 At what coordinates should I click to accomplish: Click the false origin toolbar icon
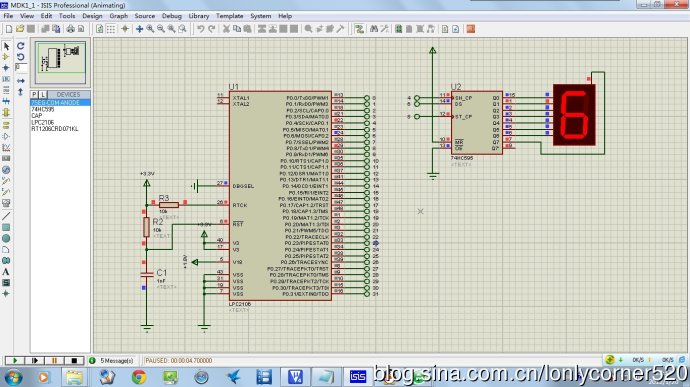pyautogui.click(x=125, y=29)
